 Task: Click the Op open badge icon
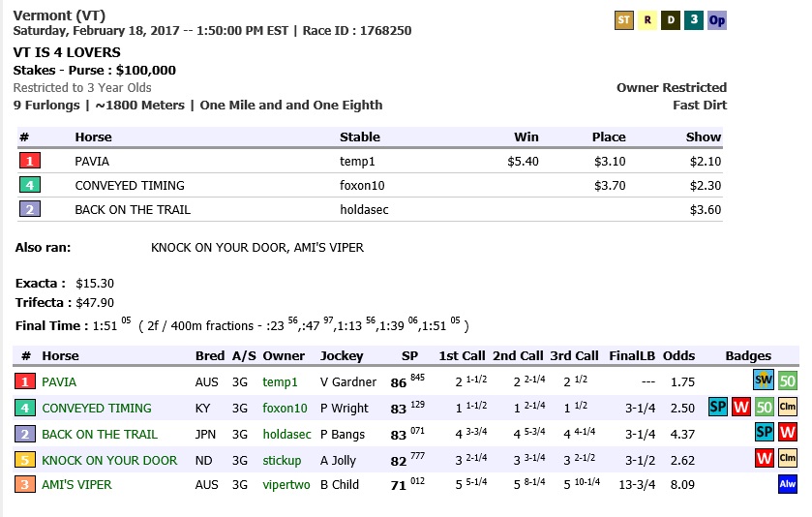click(717, 20)
